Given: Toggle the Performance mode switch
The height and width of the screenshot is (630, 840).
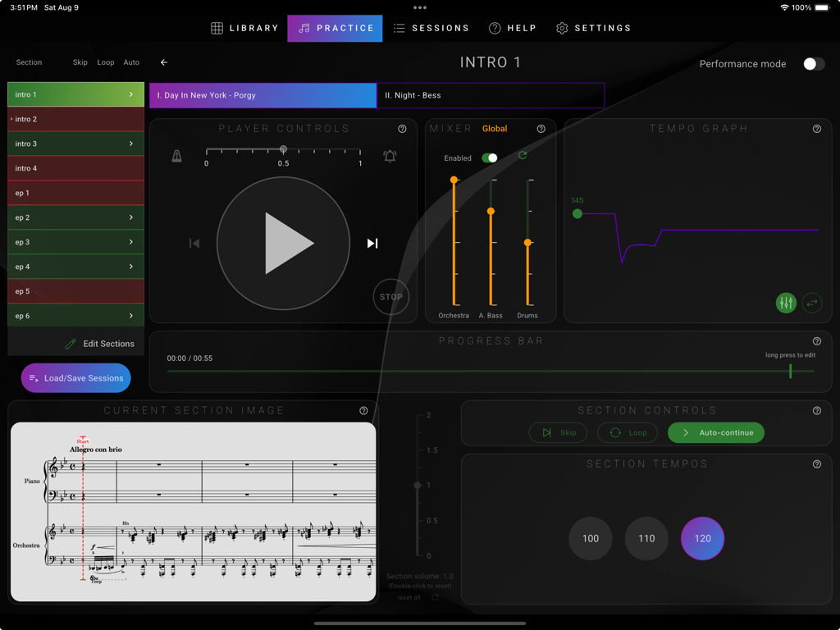Looking at the screenshot, I should coord(813,63).
